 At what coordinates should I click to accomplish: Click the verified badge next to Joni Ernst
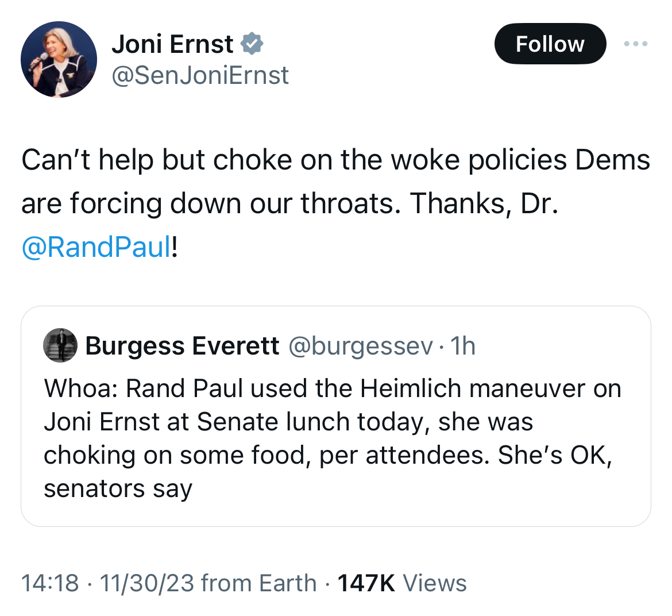pos(252,43)
